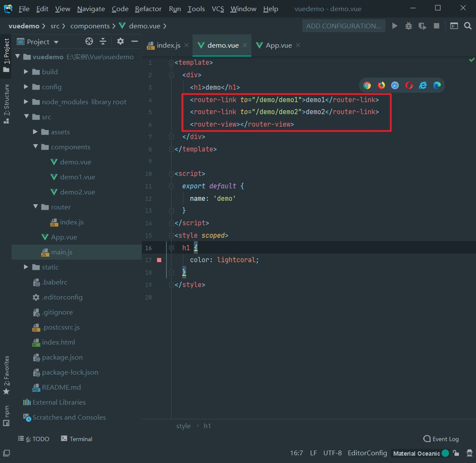This screenshot has height=463, width=476.
Task: Collapse all in Project panel
Action: 103,41
